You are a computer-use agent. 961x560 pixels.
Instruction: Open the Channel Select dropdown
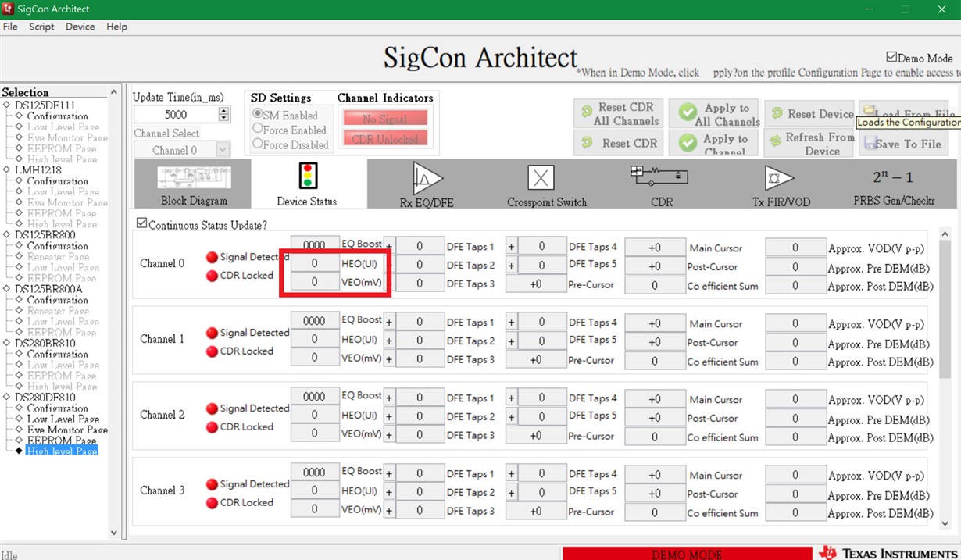click(x=222, y=149)
